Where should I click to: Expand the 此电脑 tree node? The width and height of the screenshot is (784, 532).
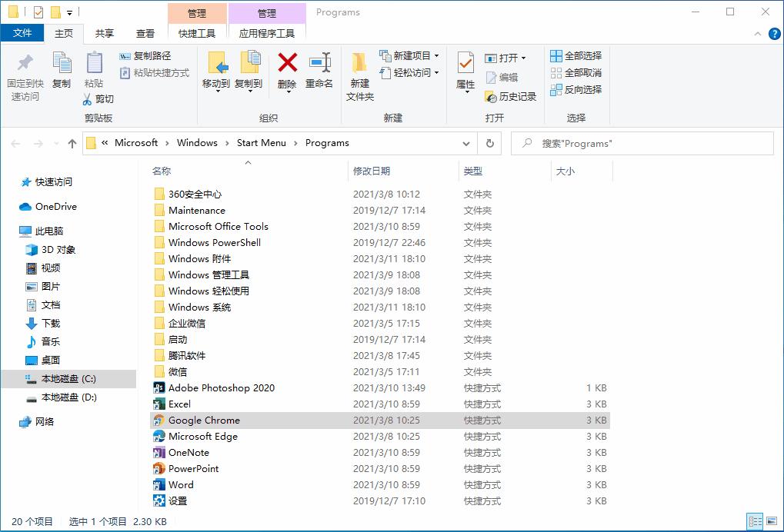[11, 230]
